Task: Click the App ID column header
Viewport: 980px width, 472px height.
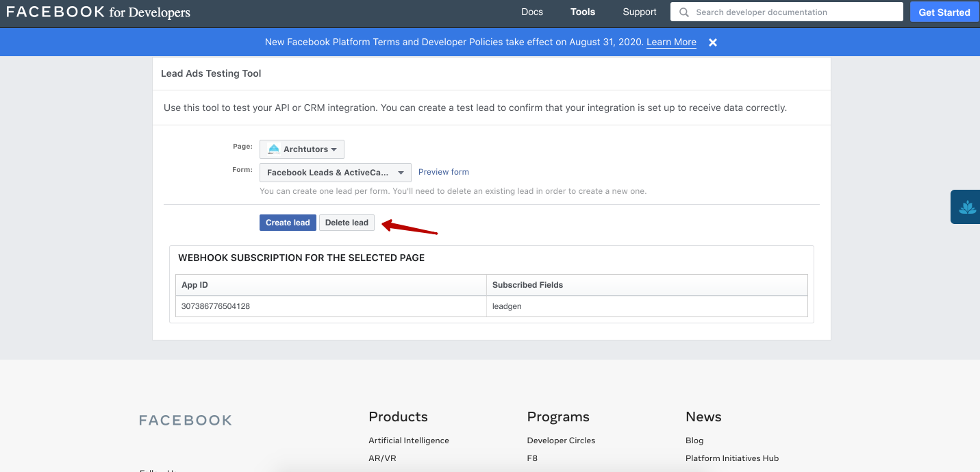Action: (x=331, y=285)
